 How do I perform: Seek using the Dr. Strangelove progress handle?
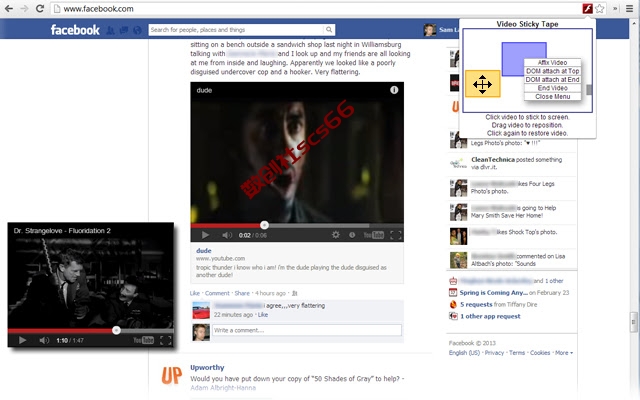[116, 330]
